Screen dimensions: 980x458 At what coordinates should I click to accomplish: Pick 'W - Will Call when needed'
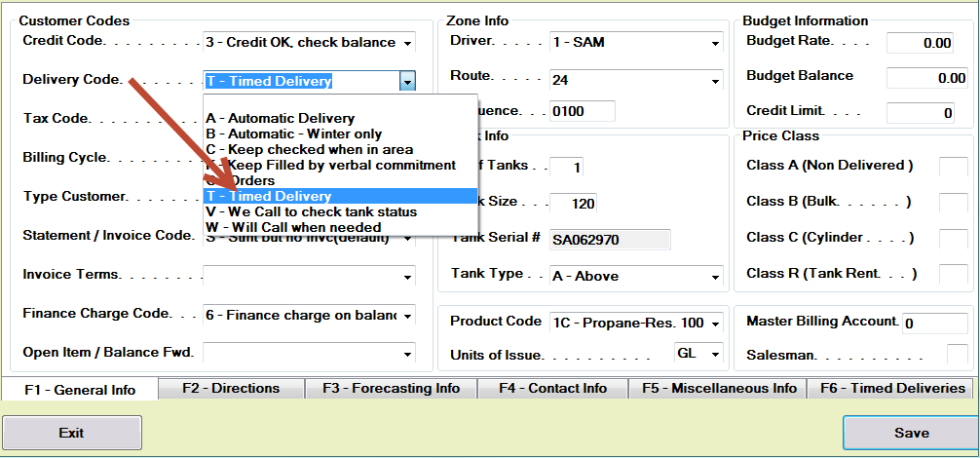tap(293, 227)
